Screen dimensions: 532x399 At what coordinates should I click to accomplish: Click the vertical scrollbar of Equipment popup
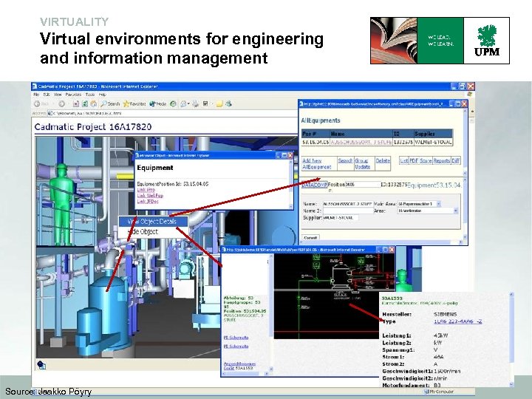pyautogui.click(x=290, y=183)
